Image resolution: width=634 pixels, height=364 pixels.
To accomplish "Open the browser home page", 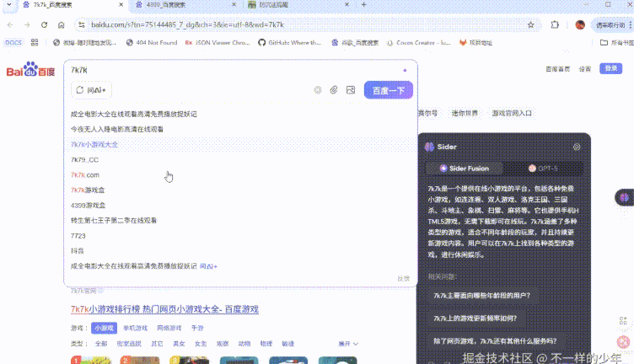I will (61, 25).
